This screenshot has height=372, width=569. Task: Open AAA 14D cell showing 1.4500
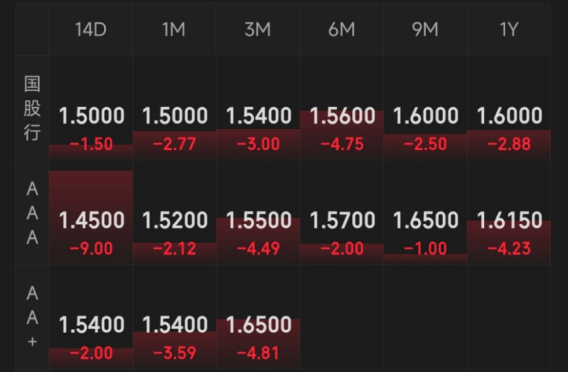coord(91,213)
